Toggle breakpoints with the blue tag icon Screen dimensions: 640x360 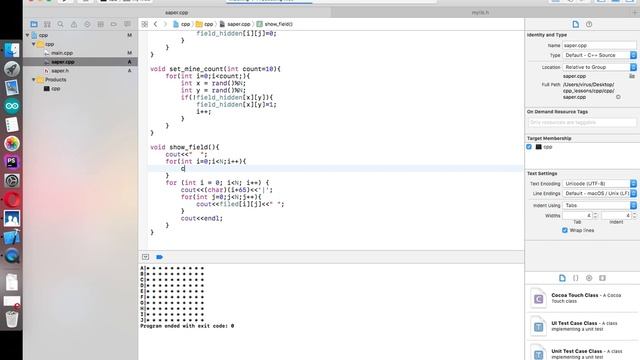[x=160, y=257]
